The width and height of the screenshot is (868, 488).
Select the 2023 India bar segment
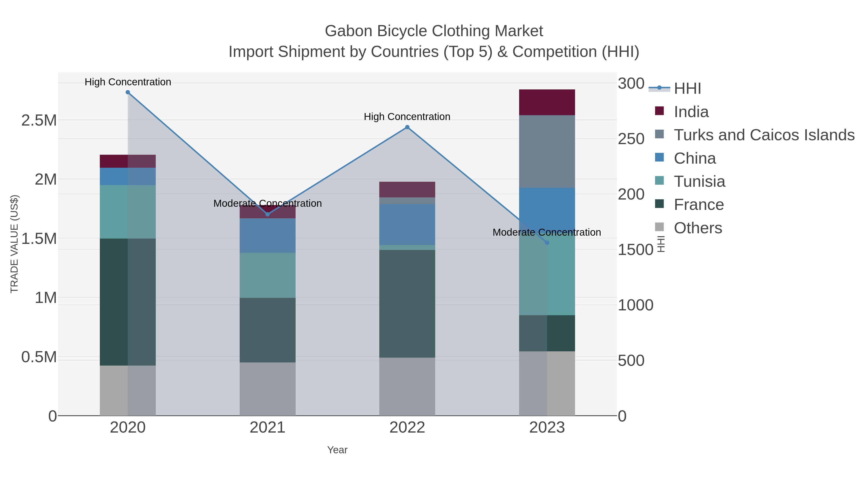[x=547, y=102]
